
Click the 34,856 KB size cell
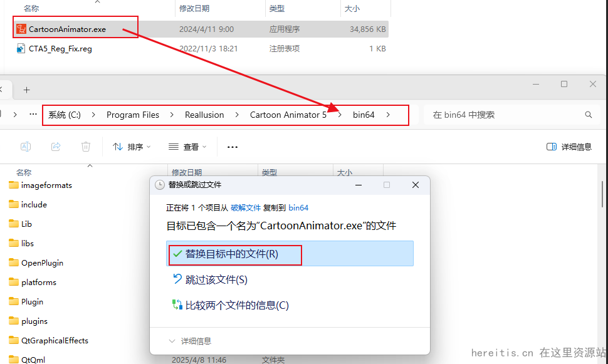tap(367, 29)
